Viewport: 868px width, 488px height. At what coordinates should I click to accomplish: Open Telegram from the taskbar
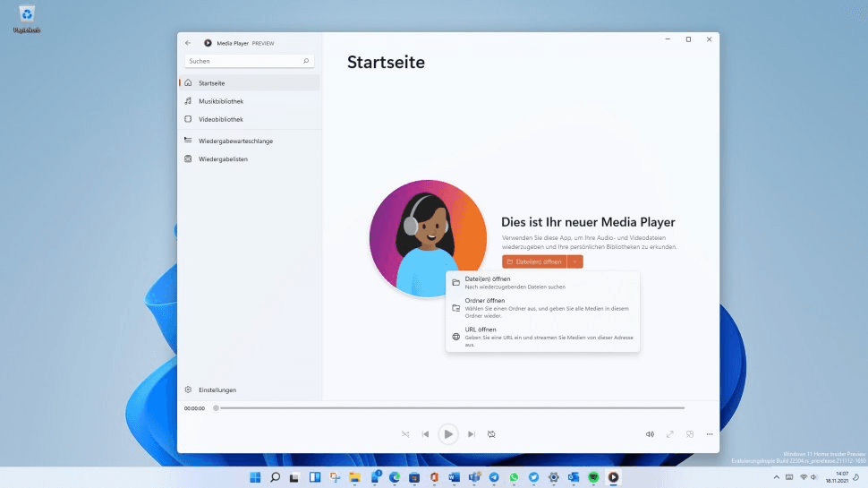(x=494, y=477)
